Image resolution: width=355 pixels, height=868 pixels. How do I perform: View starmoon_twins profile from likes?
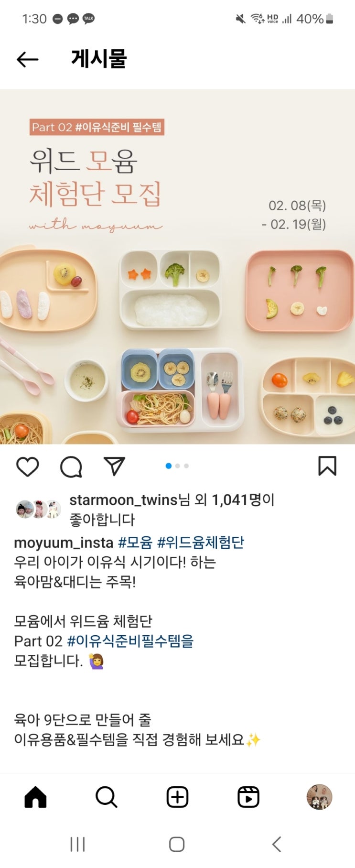pyautogui.click(x=124, y=500)
